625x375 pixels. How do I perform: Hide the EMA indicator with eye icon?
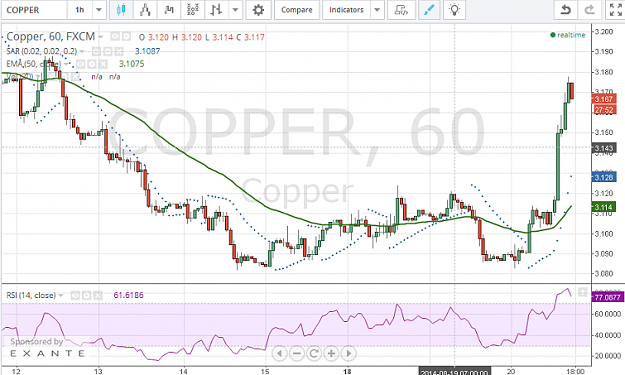(81, 64)
